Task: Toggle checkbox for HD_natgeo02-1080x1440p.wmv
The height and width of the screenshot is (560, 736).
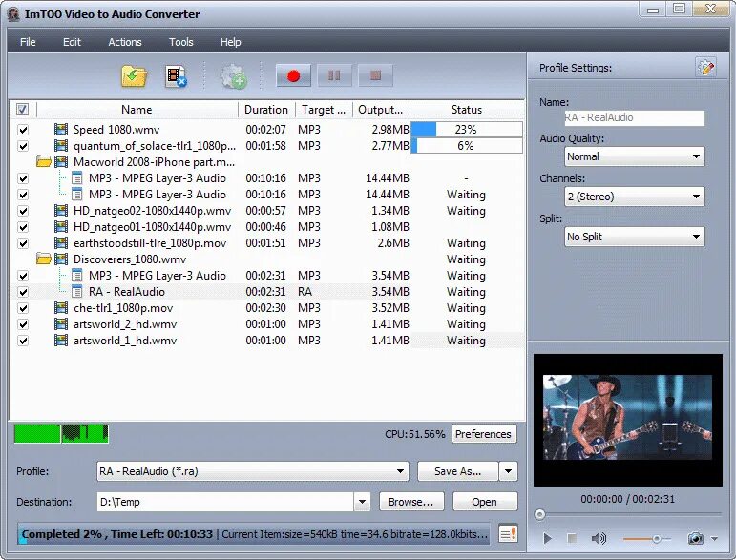Action: (23, 211)
